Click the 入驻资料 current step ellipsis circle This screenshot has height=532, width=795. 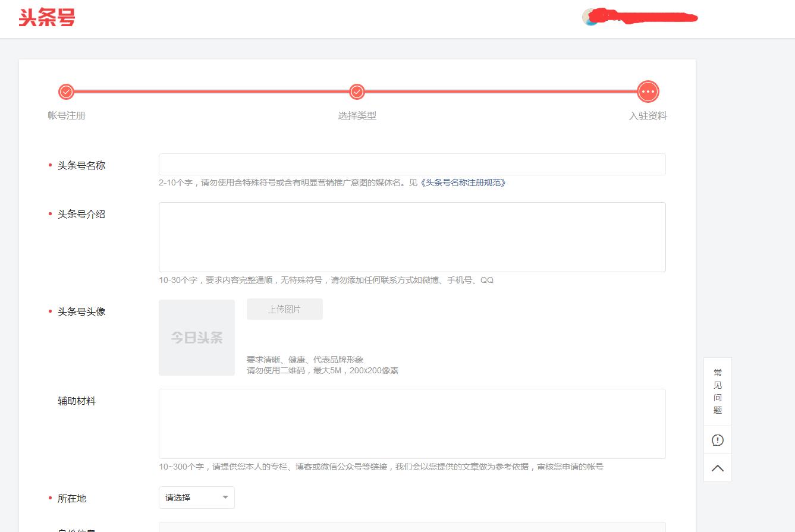coord(648,92)
